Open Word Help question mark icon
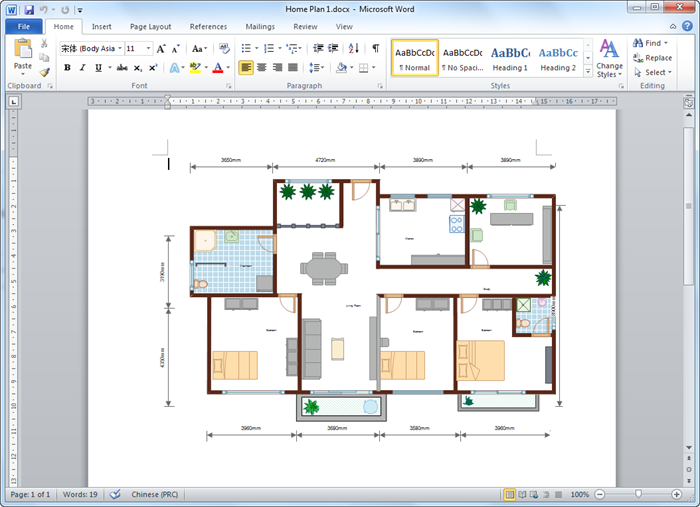Screen dimensions: 700x507 coord(688,27)
